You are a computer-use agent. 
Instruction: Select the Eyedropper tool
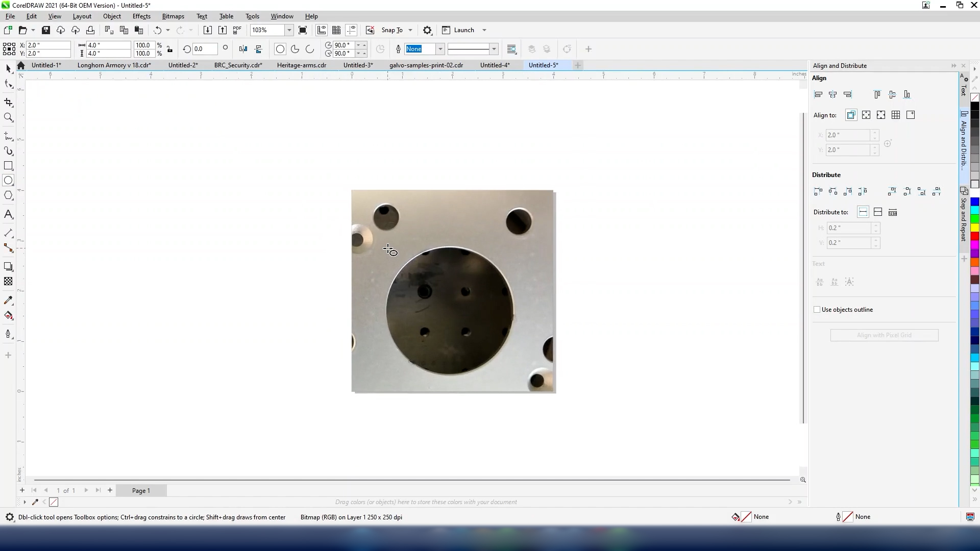tap(8, 300)
